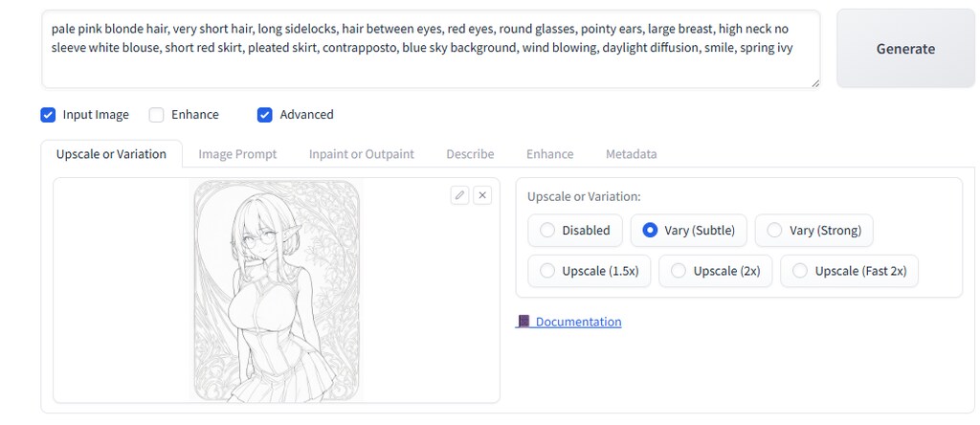Toggle the Enhance checkbox
Image resolution: width=980 pixels, height=425 pixels.
(x=157, y=115)
